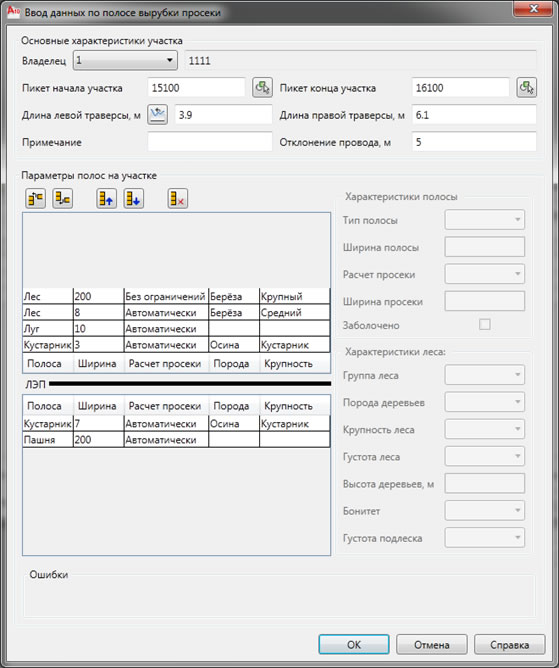Image resolution: width=559 pixels, height=668 pixels.
Task: Select the Луг row in the upper strips table
Action: [176, 328]
